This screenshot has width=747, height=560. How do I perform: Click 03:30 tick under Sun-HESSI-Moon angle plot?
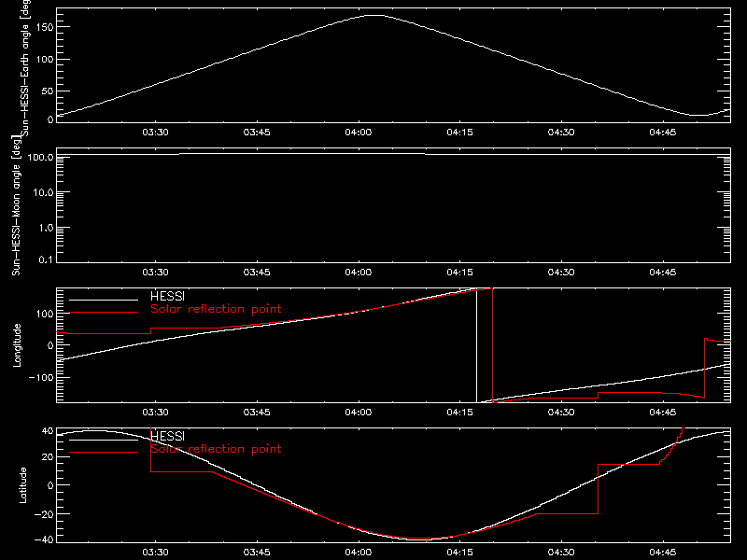[155, 272]
